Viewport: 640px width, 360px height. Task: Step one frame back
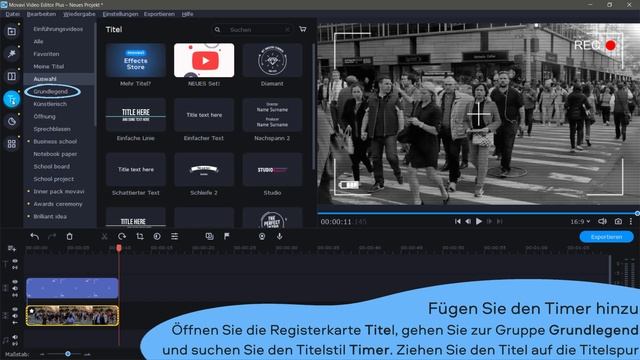coord(468,221)
